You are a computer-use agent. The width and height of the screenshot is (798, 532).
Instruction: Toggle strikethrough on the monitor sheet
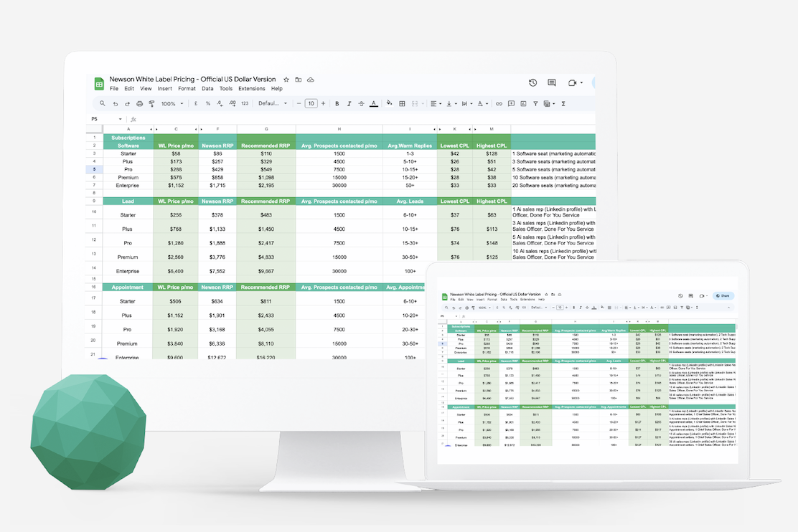pyautogui.click(x=362, y=104)
